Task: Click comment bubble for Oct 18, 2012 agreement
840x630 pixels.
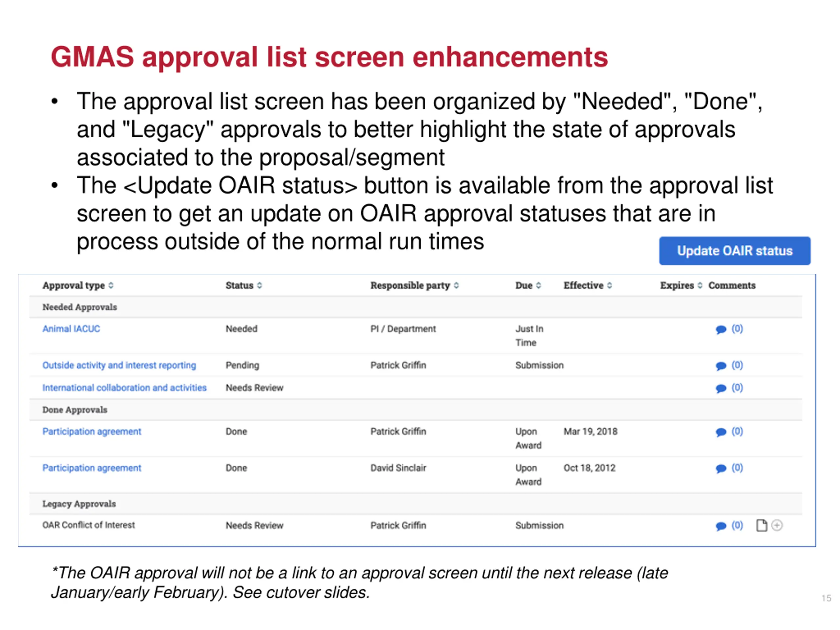Action: point(721,469)
